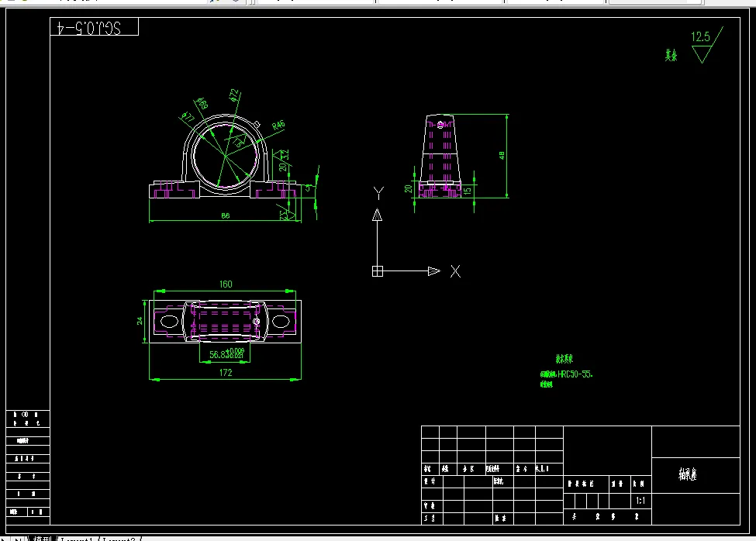Select the 48 dimension in side view
756x541 pixels.
click(502, 156)
